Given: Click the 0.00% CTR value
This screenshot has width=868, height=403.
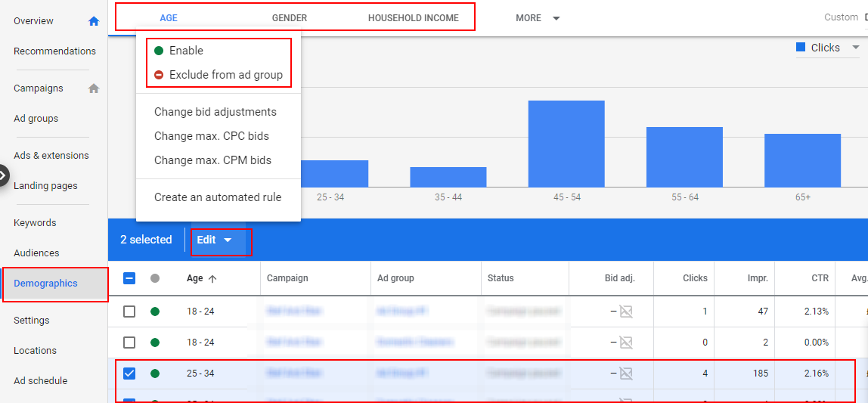Looking at the screenshot, I should (x=817, y=343).
